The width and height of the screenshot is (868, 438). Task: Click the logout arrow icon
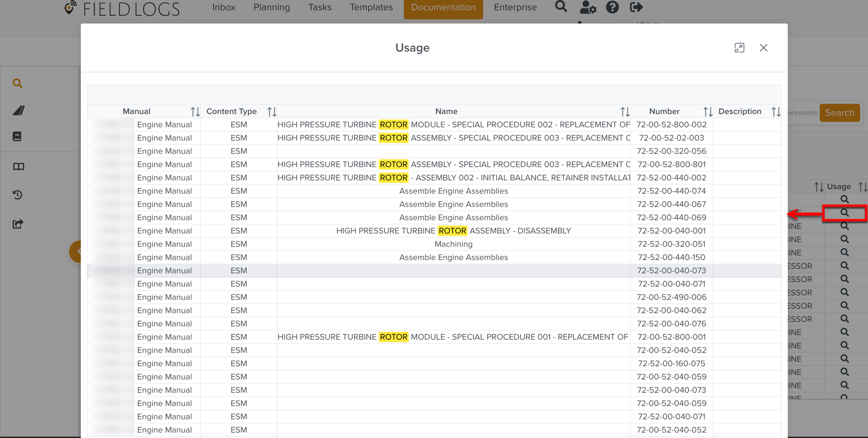pyautogui.click(x=636, y=7)
